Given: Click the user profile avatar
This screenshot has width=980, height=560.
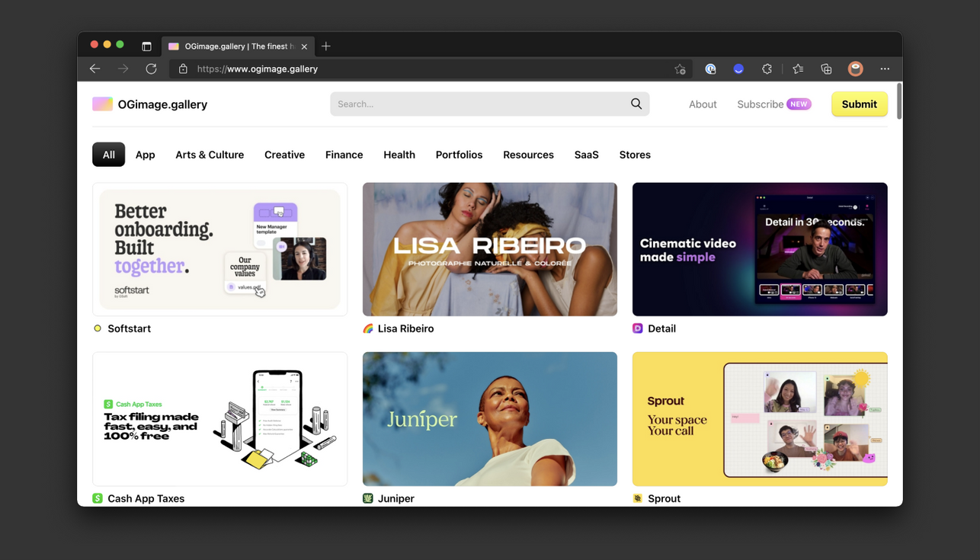Looking at the screenshot, I should pyautogui.click(x=856, y=69).
